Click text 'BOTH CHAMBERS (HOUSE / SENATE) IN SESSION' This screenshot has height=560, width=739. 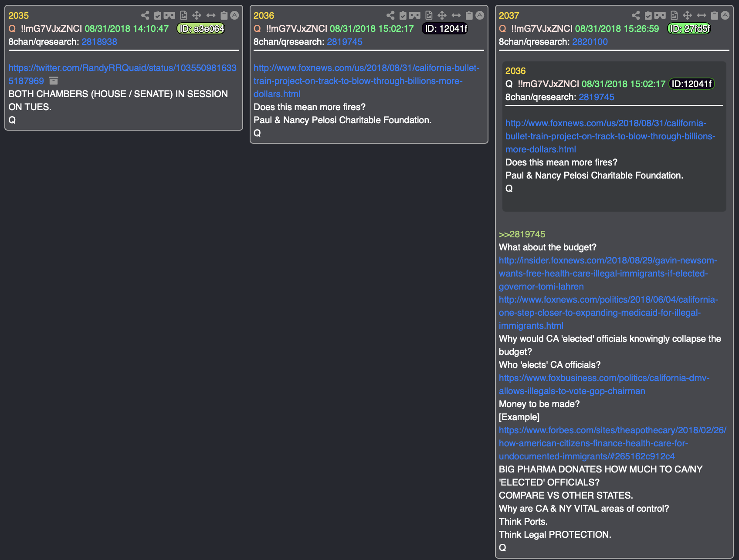118,94
